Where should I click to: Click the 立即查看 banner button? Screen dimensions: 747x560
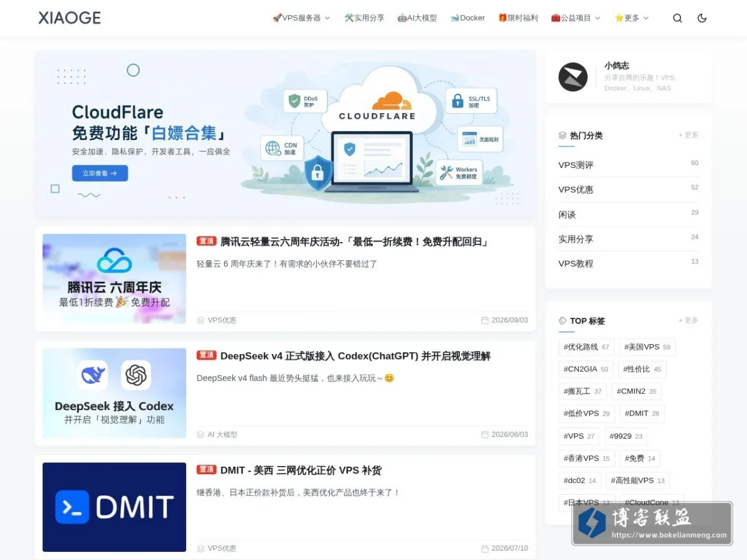click(x=100, y=173)
